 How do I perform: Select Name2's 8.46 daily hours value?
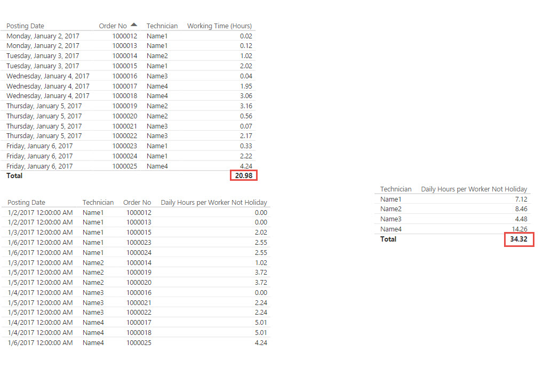click(x=521, y=209)
